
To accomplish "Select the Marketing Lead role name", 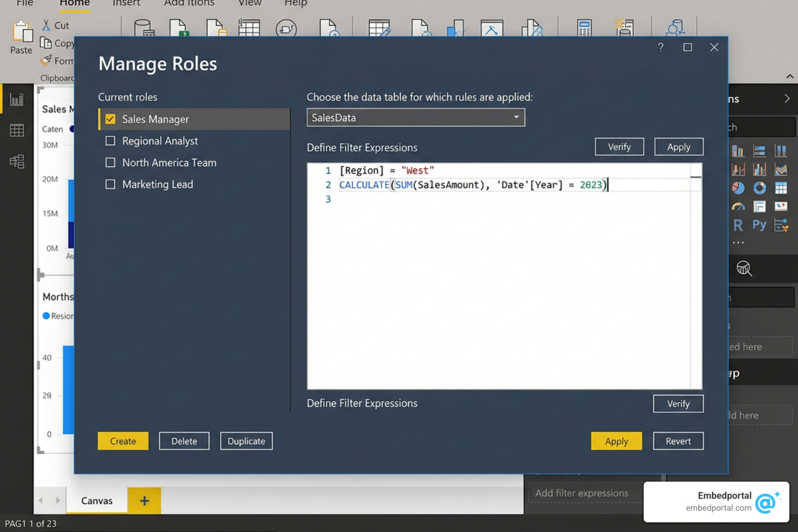I will tap(157, 184).
